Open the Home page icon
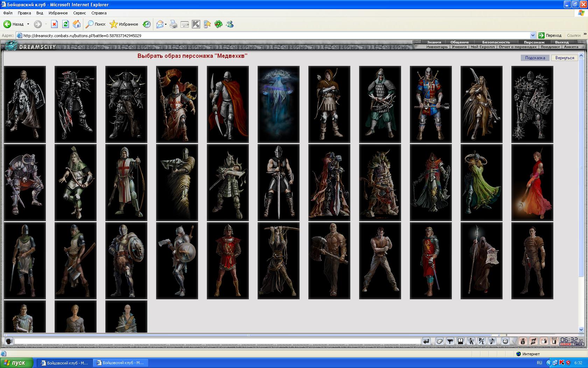 tap(77, 24)
